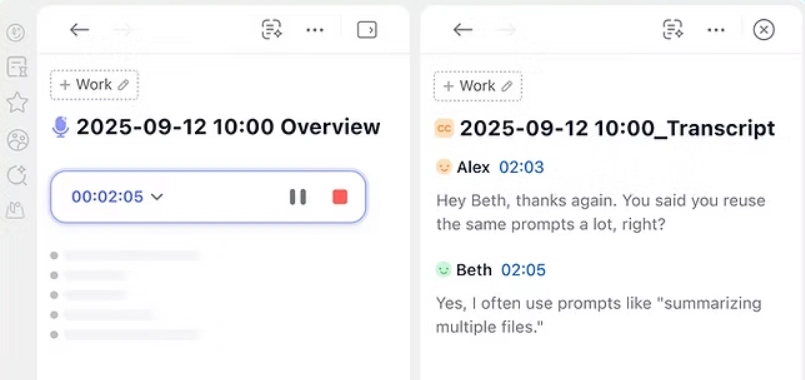Viewport: 805px width, 380px height.
Task: Click speaker name Alex
Action: click(473, 167)
